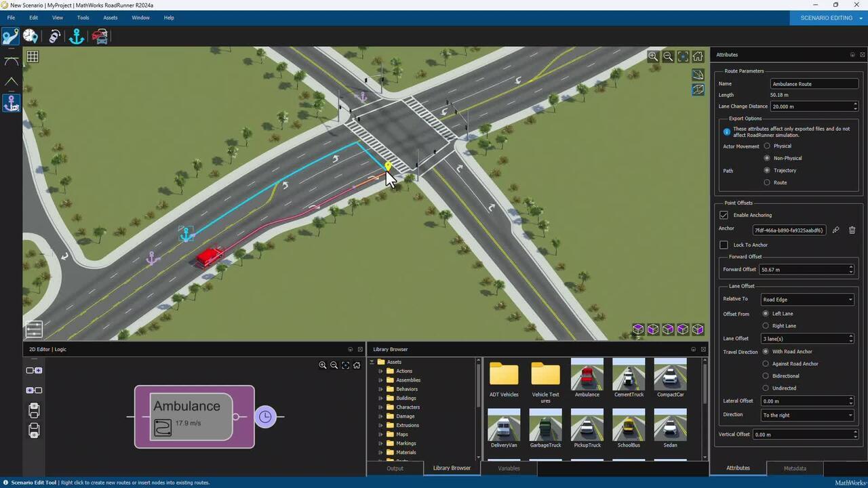Open the Direction To the right dropdown

tap(807, 415)
